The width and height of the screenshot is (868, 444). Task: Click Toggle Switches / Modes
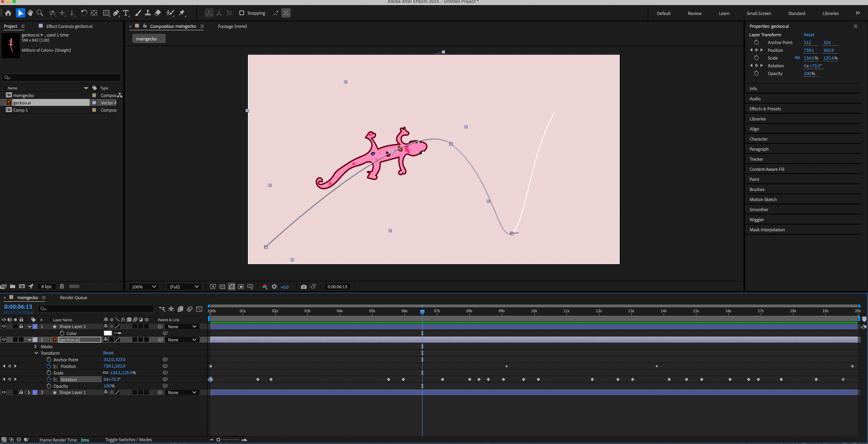tap(128, 440)
